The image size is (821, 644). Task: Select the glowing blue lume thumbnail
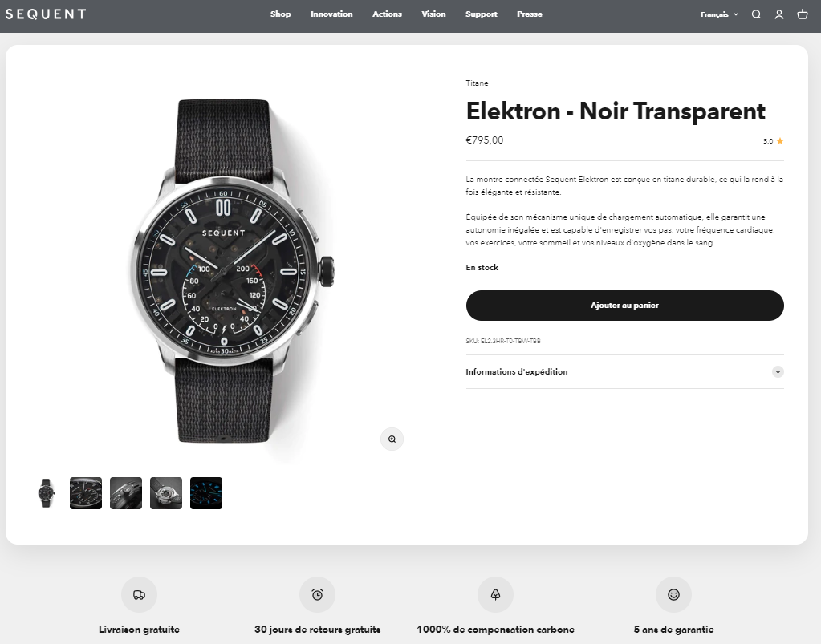pyautogui.click(x=206, y=492)
